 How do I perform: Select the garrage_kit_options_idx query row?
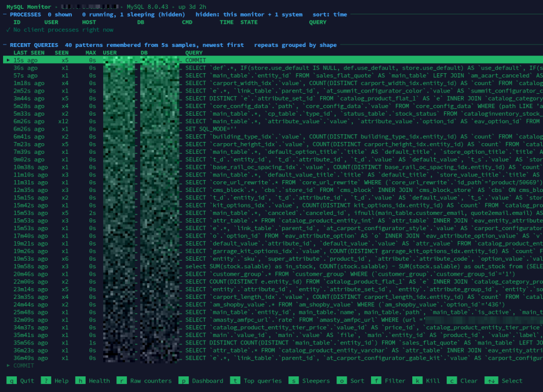click(273, 251)
